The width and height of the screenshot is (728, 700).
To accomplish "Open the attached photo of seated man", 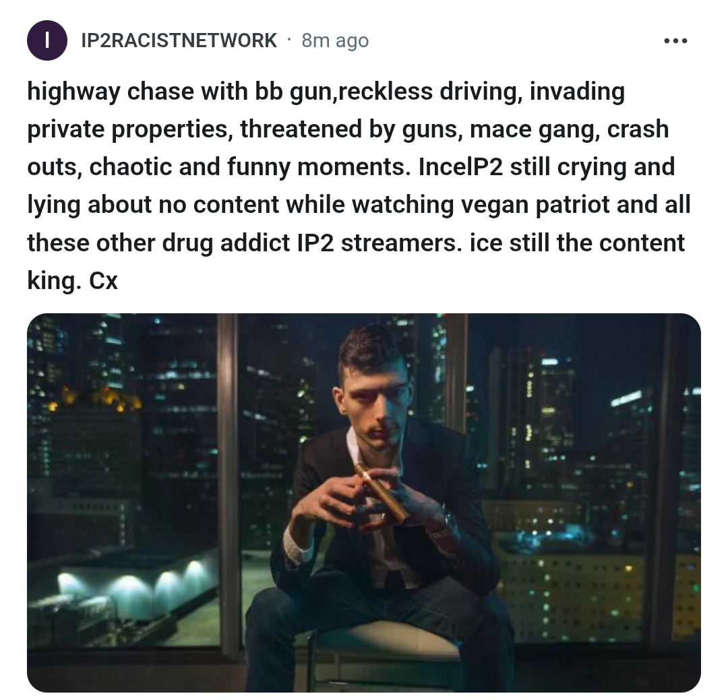I will point(363,503).
